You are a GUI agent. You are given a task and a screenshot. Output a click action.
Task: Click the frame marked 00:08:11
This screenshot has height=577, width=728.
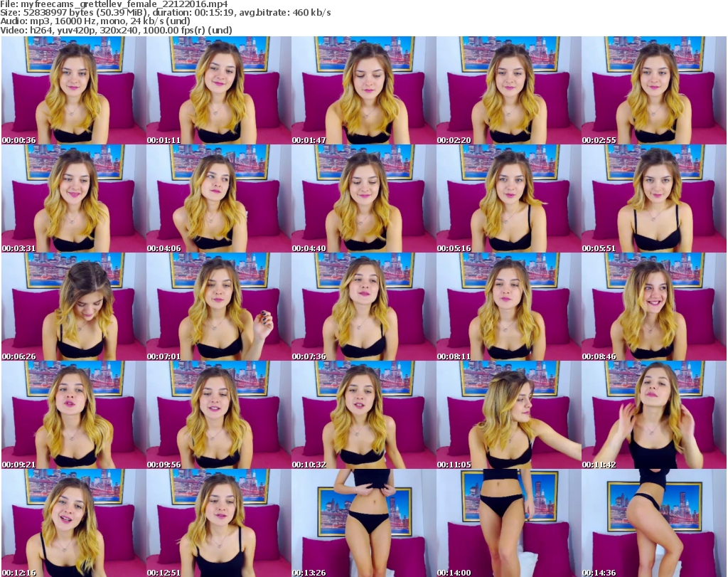(508, 307)
